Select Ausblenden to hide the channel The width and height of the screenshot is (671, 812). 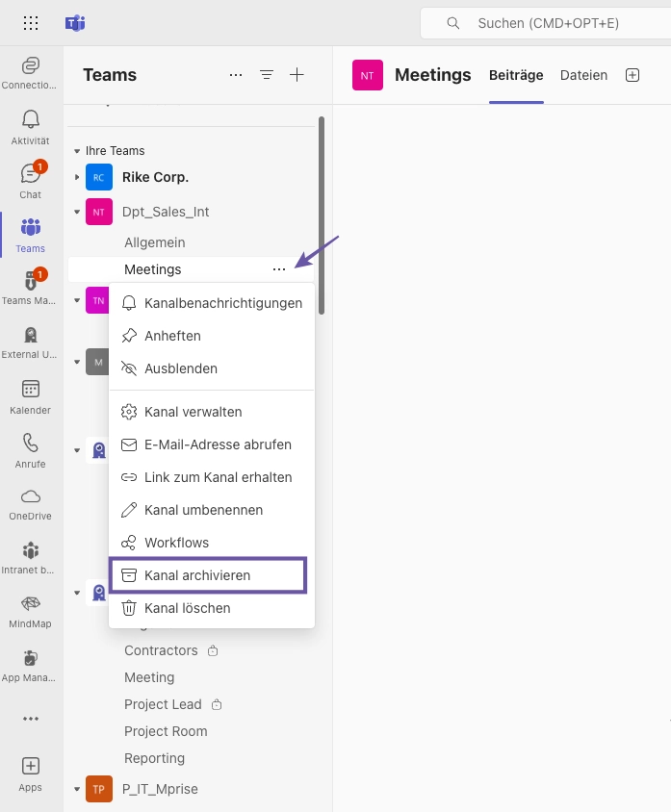(x=181, y=368)
